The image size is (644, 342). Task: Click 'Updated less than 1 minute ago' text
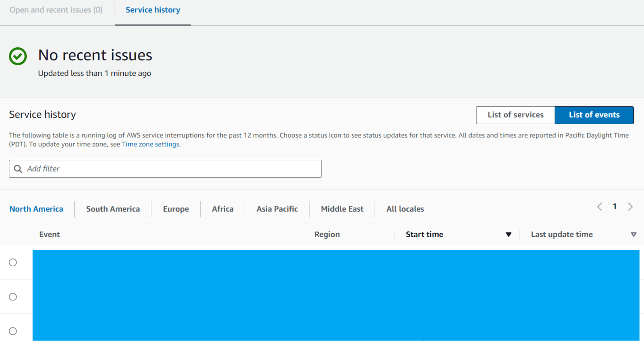click(x=95, y=73)
